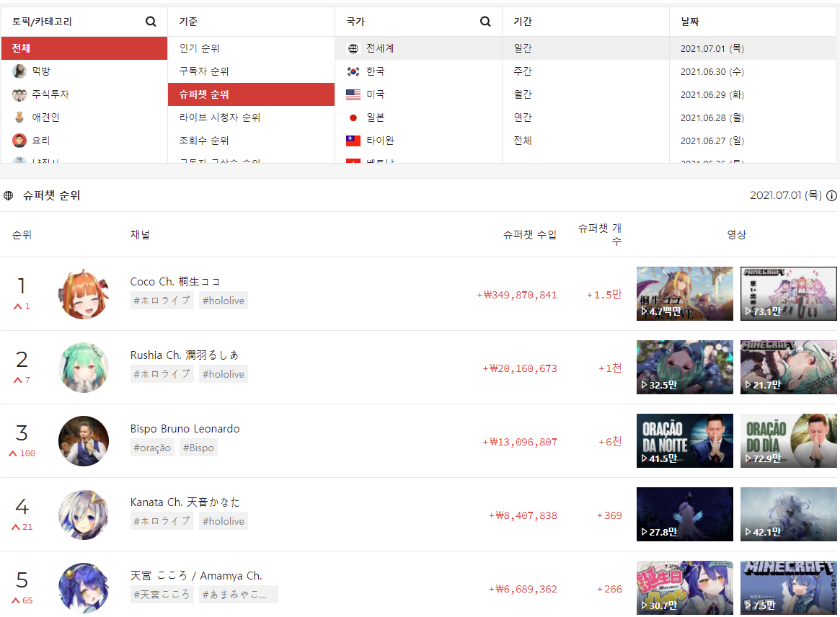
Task: Select 슈퍼챗 순위 criterion
Action: (251, 94)
